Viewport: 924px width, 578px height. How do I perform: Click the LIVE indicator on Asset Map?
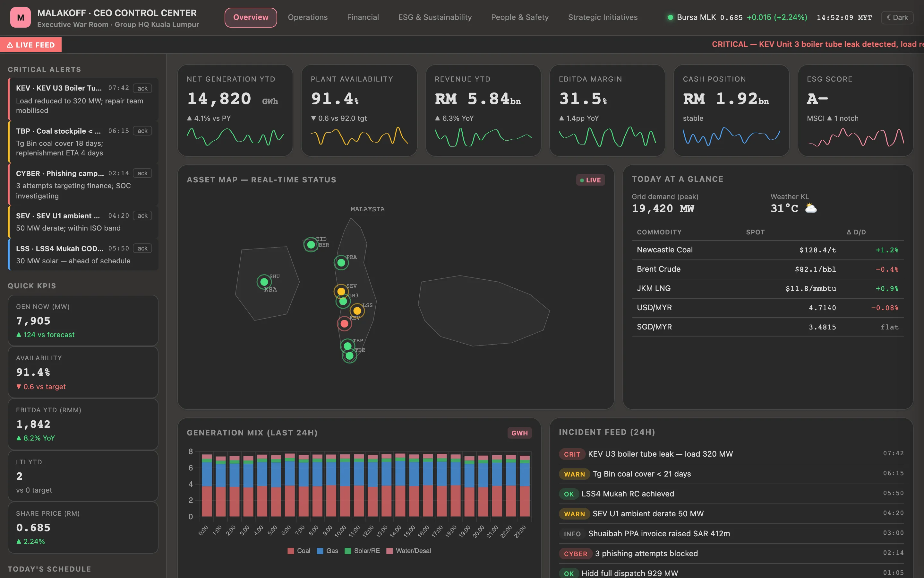(x=590, y=180)
